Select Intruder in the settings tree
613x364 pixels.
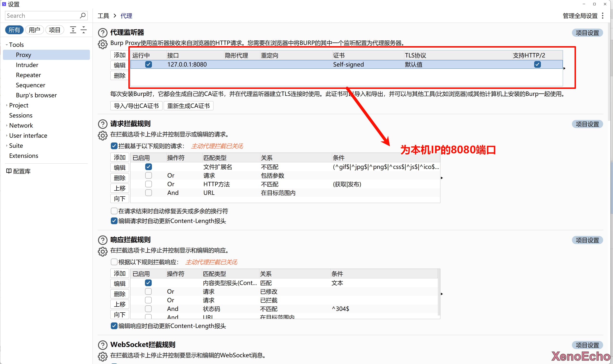click(27, 65)
